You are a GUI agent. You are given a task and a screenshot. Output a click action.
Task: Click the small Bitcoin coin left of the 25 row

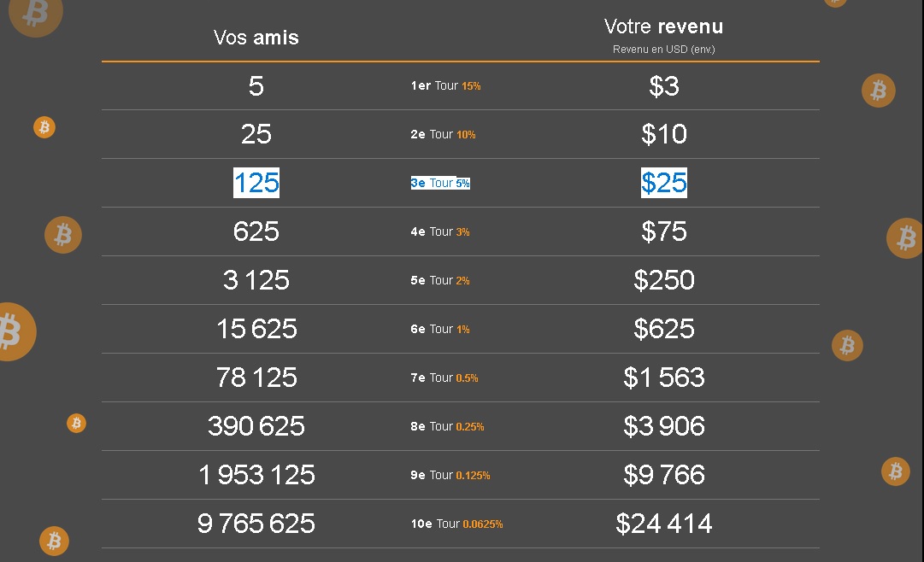pos(44,127)
